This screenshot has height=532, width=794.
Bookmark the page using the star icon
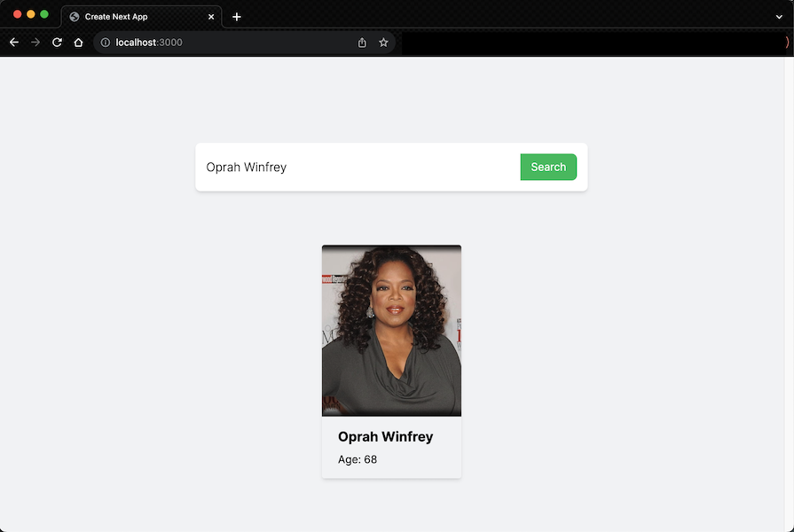tap(382, 42)
